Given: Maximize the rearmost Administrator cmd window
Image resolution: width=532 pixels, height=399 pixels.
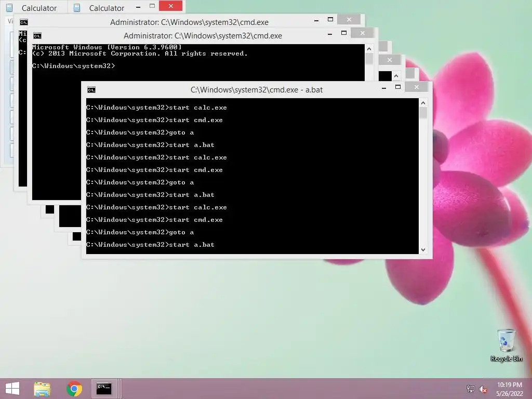Looking at the screenshot, I should 330,20.
